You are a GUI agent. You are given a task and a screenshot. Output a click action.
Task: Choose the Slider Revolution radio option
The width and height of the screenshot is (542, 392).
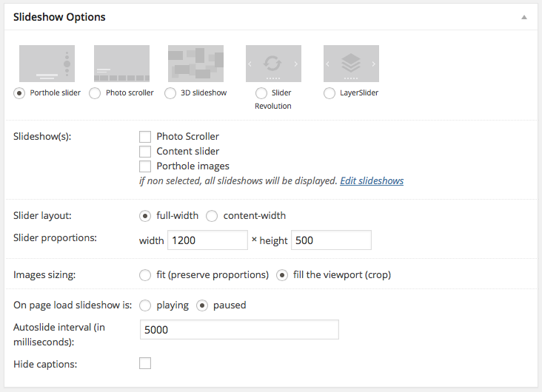[x=261, y=93]
